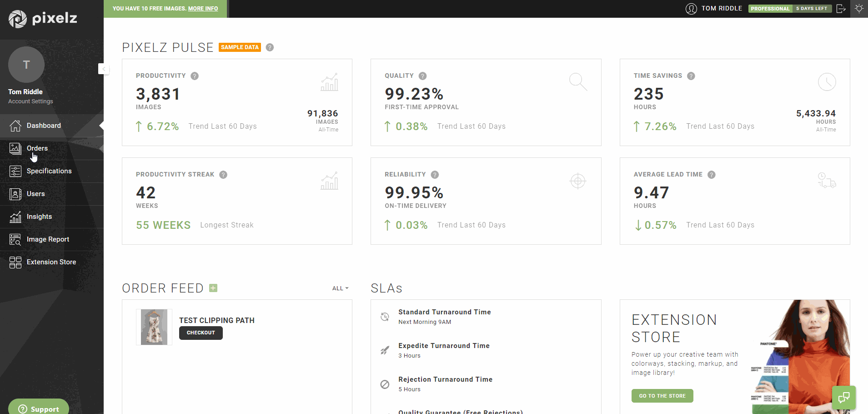Open the Productivity Streak help icon
The image size is (868, 414).
pos(223,175)
